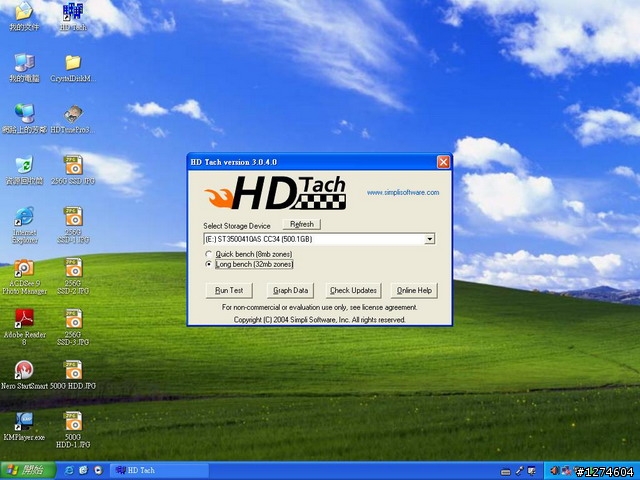Viewport: 640px width, 480px height.
Task: Click the Refresh button
Action: [x=302, y=224]
